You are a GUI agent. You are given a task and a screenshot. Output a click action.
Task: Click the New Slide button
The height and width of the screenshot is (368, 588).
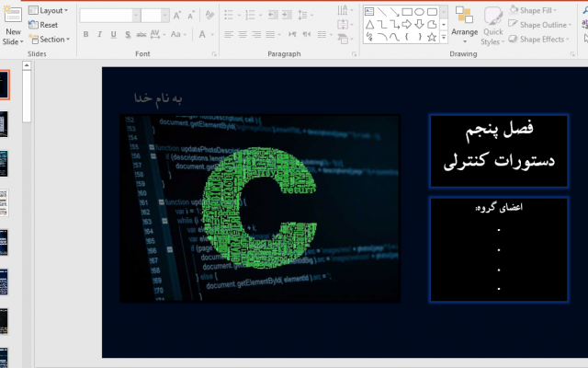(12, 25)
